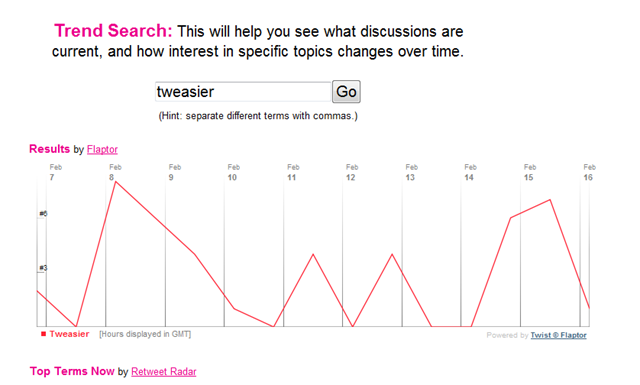Select the Feb 13 date marker
The height and width of the screenshot is (385, 640).
coord(411,172)
